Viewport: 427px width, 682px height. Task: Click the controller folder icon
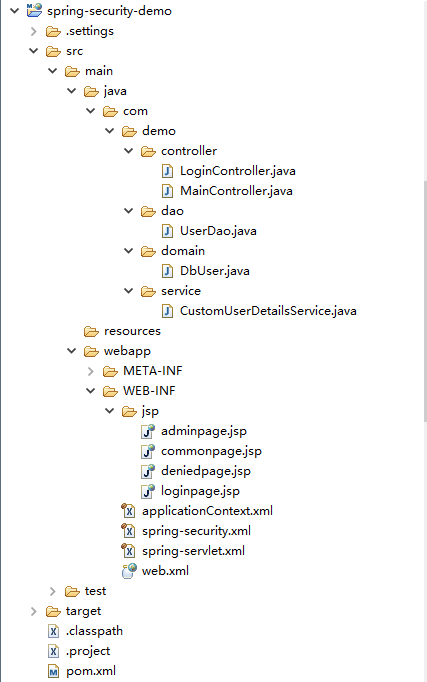coord(149,151)
